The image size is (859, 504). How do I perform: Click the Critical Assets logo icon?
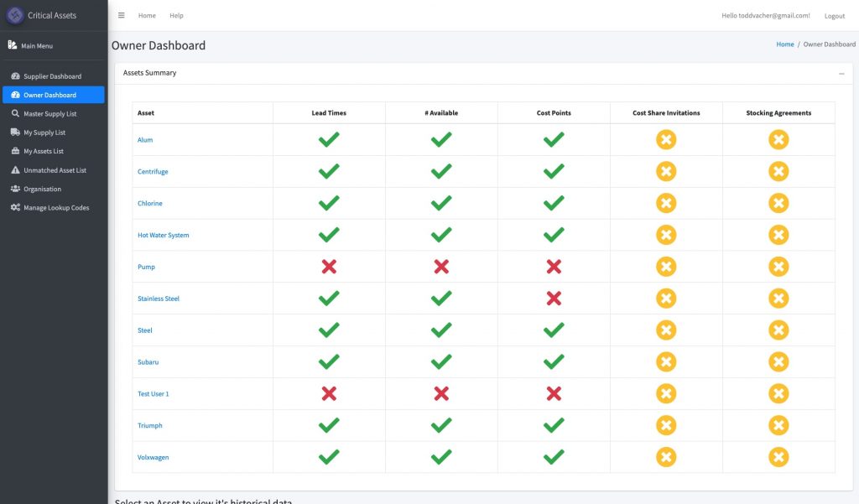[15, 15]
